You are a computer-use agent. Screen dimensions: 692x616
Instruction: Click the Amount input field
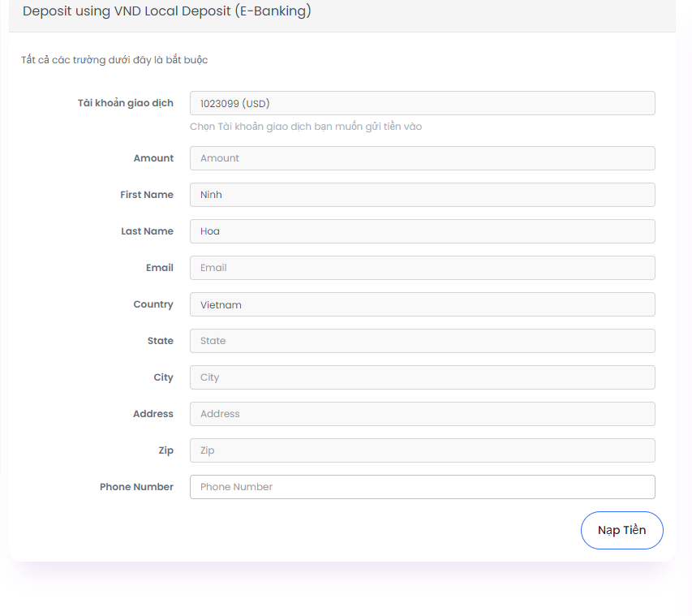[x=423, y=158]
